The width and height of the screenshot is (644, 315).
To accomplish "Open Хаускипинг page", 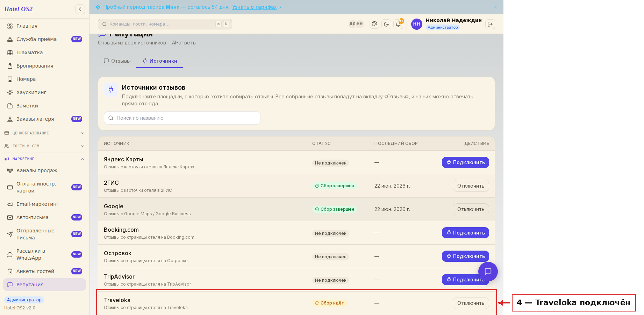I will pos(44,92).
